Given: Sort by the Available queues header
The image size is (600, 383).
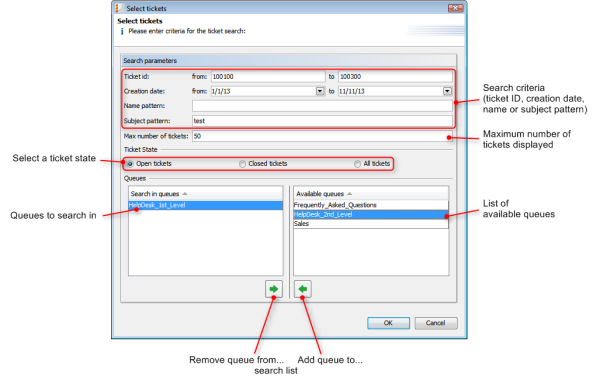Looking at the screenshot, I should 371,194.
